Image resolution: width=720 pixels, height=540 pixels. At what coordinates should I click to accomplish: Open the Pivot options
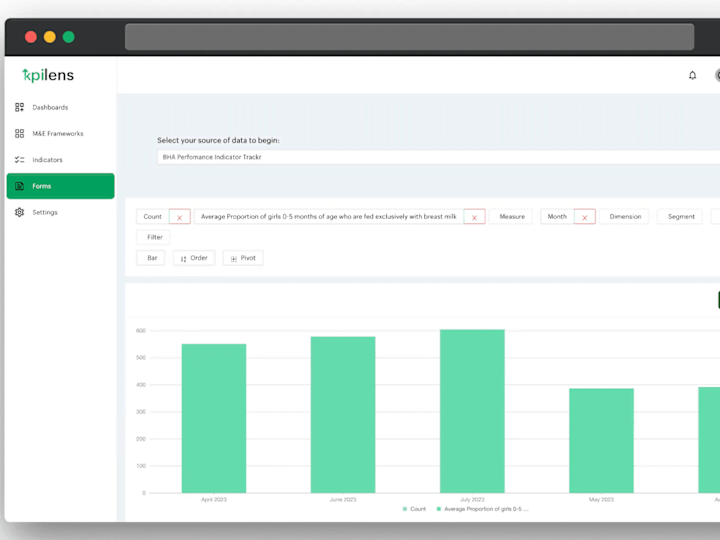[x=243, y=258]
